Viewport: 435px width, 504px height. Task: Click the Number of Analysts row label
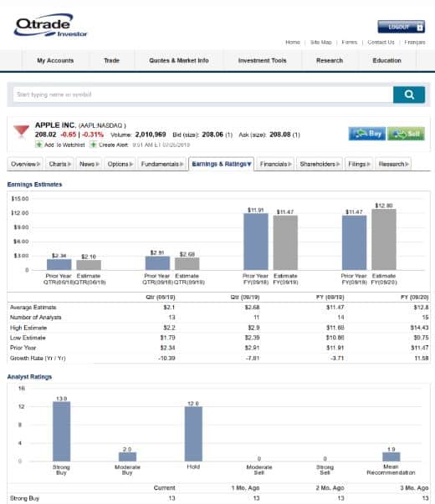click(x=35, y=318)
